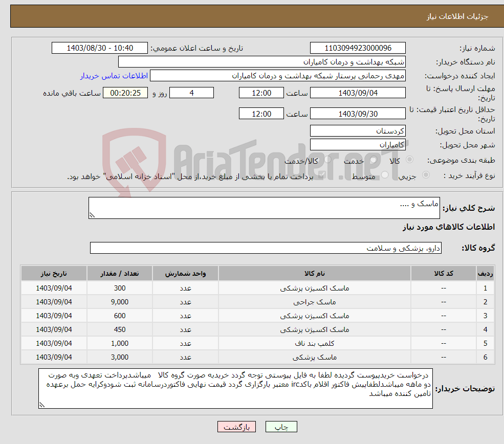The image size is (504, 444).
Task: Click remaining days field showing 4
Action: 191,93
